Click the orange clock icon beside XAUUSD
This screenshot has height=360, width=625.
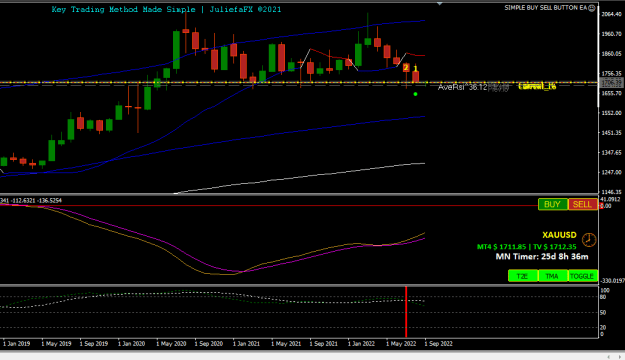click(589, 240)
